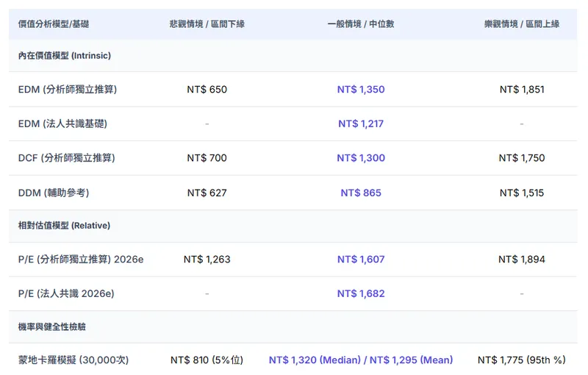Viewport: 588px width, 375px height.
Task: Click the NT$ 1,775 (95th %) value
Action: pos(521,360)
